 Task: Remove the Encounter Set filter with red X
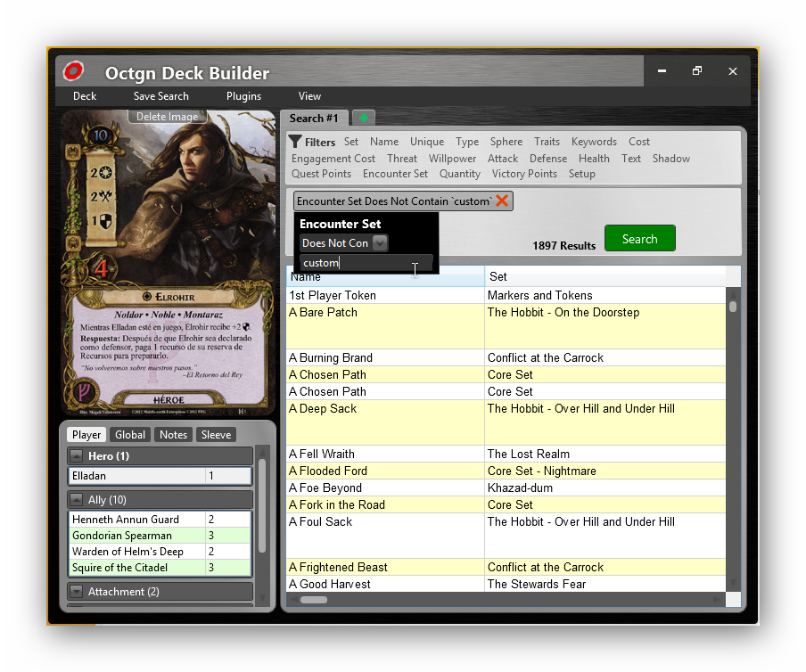point(502,201)
